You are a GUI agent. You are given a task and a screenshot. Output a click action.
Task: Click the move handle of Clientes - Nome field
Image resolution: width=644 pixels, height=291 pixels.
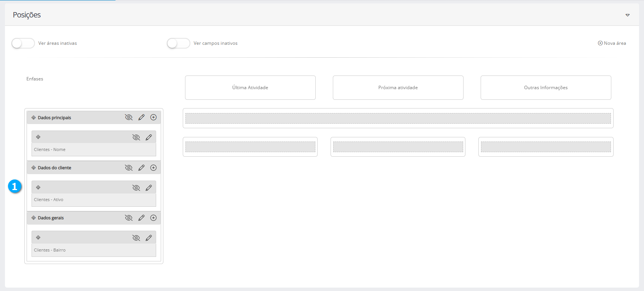pyautogui.click(x=38, y=137)
